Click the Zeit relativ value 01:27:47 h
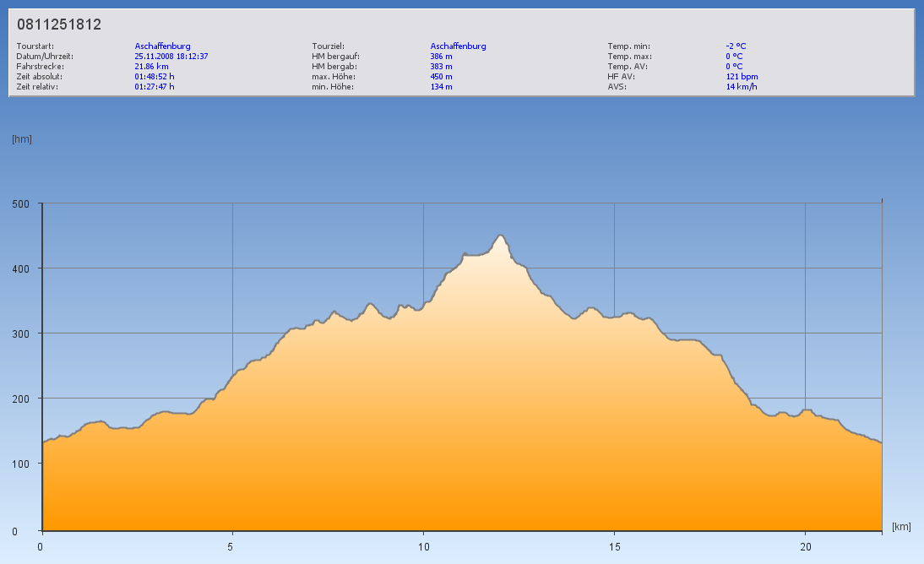The width and height of the screenshot is (924, 564). (155, 87)
